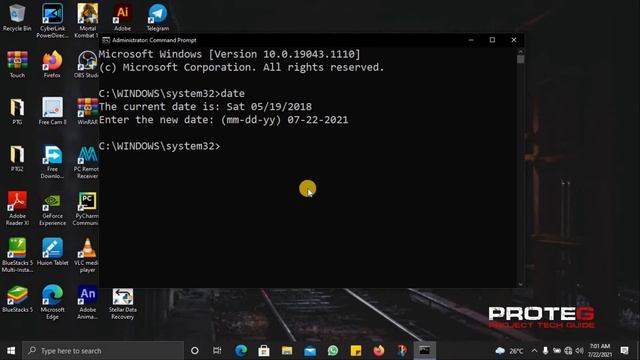Screen dimensions: 640x360
Task: Open the Windows Start menu
Action: point(11,351)
